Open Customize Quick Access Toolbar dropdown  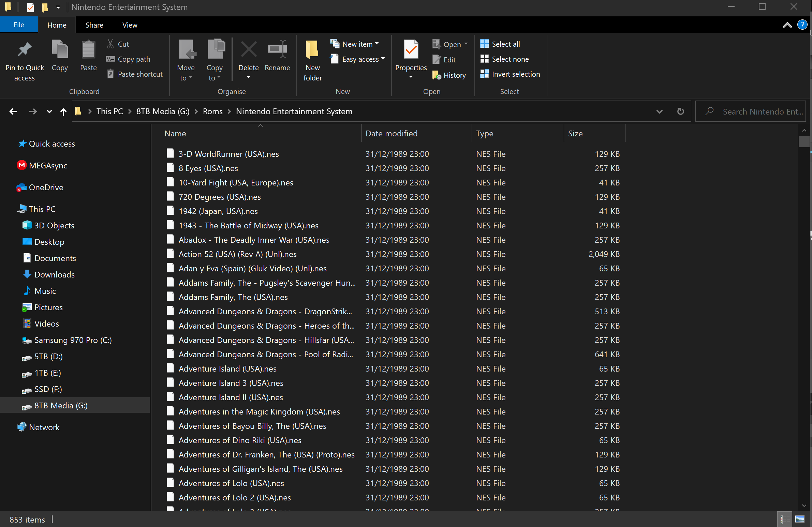point(58,7)
